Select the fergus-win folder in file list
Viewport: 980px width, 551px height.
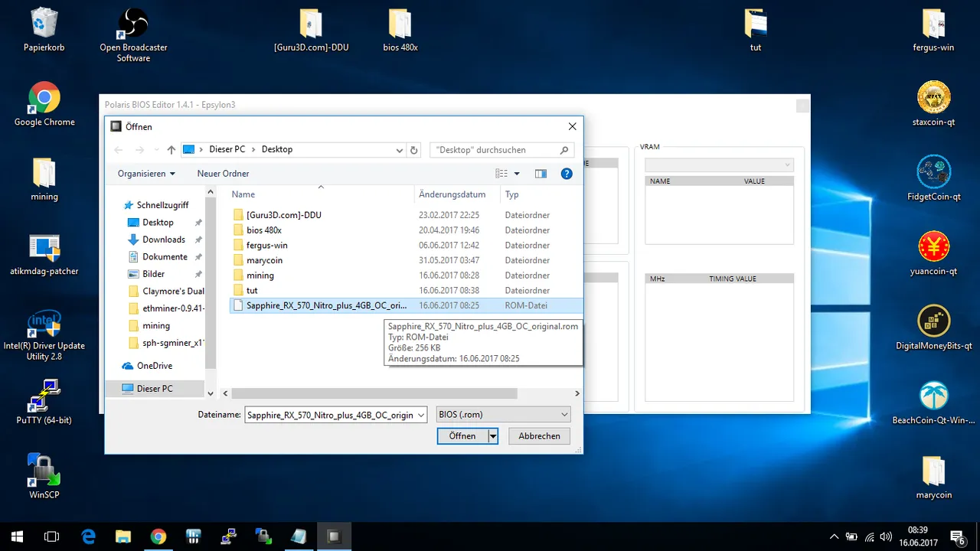click(x=266, y=245)
